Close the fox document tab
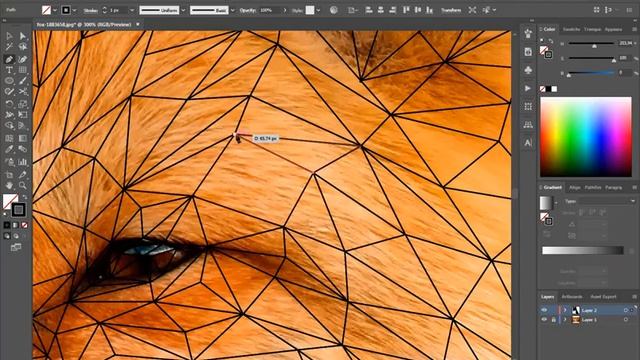Image resolution: width=640 pixels, height=360 pixels. pos(138,24)
